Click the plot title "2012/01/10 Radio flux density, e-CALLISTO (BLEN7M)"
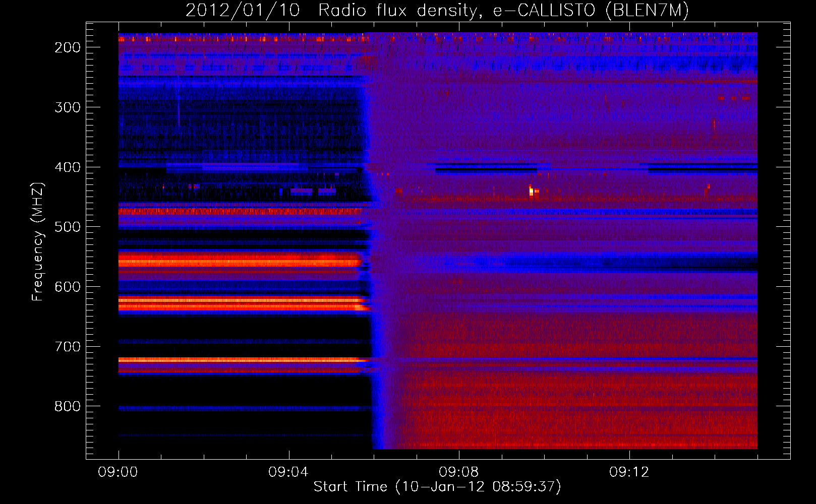The height and width of the screenshot is (504, 816). point(437,11)
